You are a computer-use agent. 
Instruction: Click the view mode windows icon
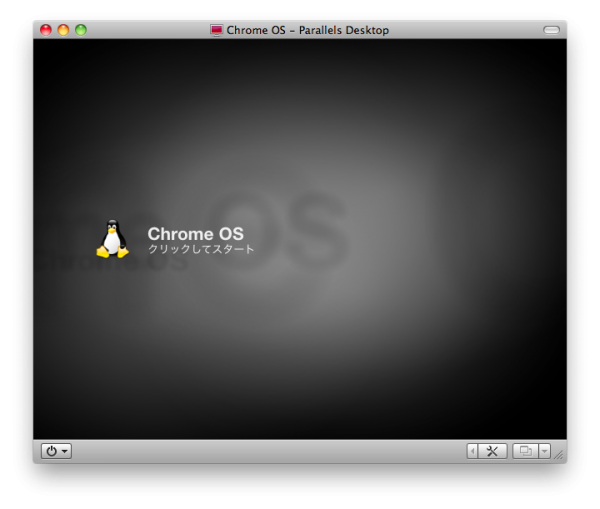click(526, 451)
